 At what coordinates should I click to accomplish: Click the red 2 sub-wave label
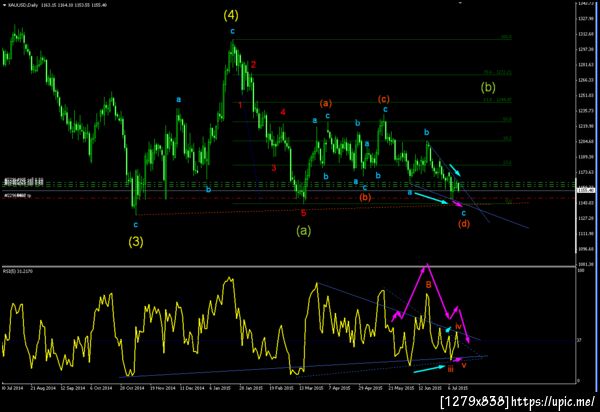click(253, 65)
